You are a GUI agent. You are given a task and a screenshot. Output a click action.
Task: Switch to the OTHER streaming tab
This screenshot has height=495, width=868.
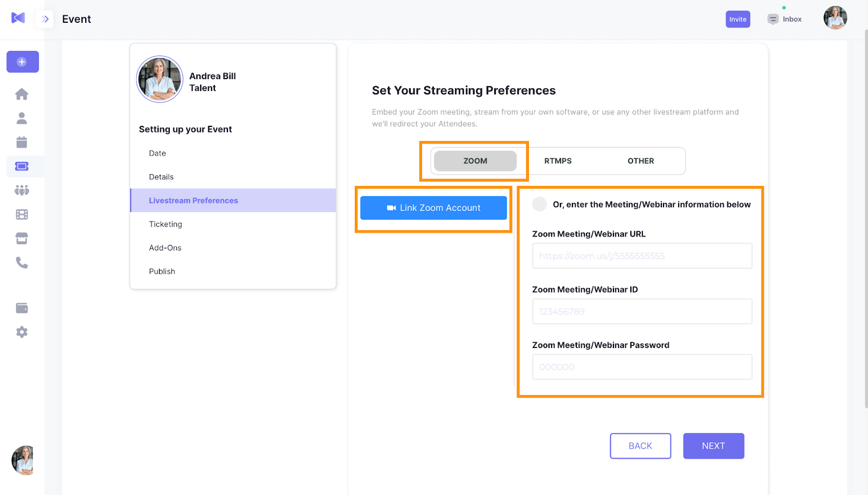click(x=641, y=161)
